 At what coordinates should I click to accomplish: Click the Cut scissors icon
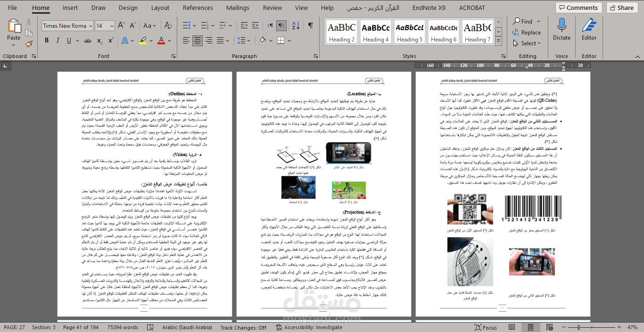pyautogui.click(x=29, y=22)
